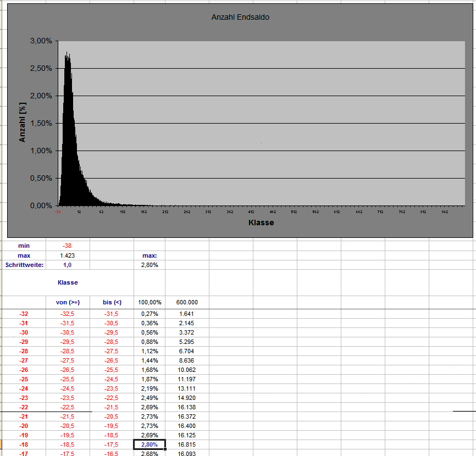Click the bis (<) column header
The image size is (476, 456).
coord(112,302)
